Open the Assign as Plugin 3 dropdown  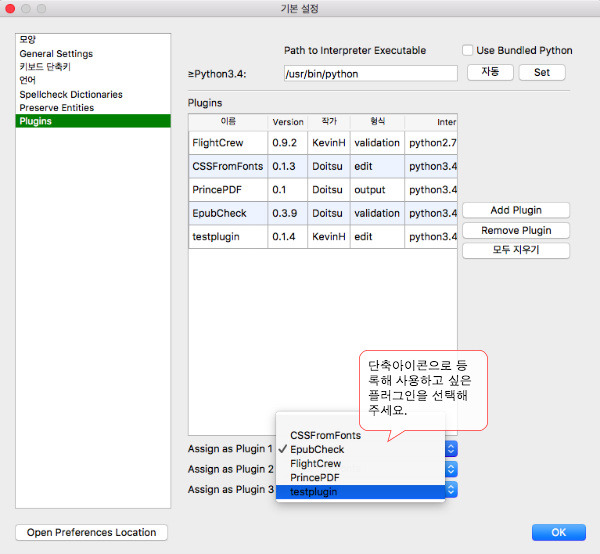tap(451, 489)
